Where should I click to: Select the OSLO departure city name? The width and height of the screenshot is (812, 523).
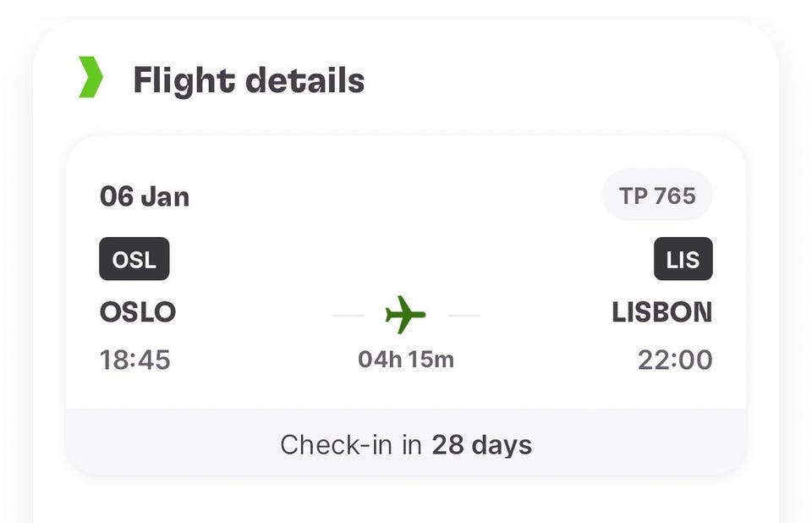pyautogui.click(x=138, y=312)
